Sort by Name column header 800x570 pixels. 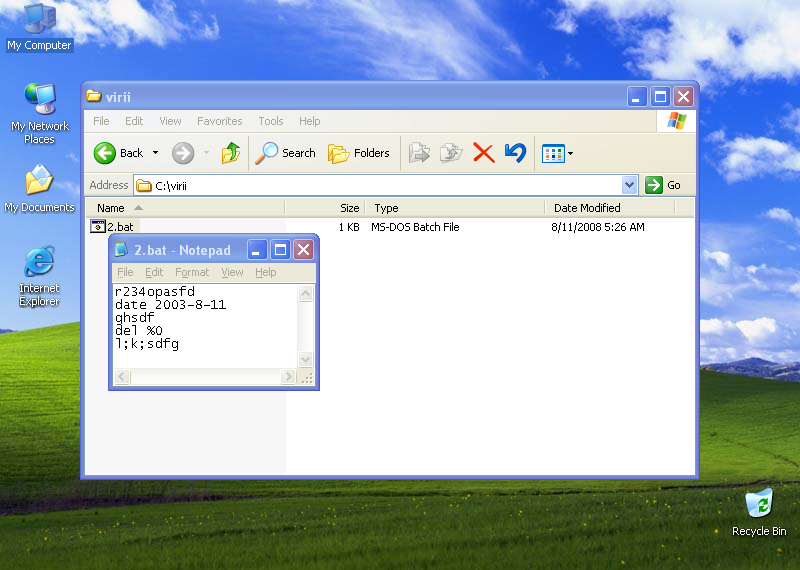pos(185,208)
